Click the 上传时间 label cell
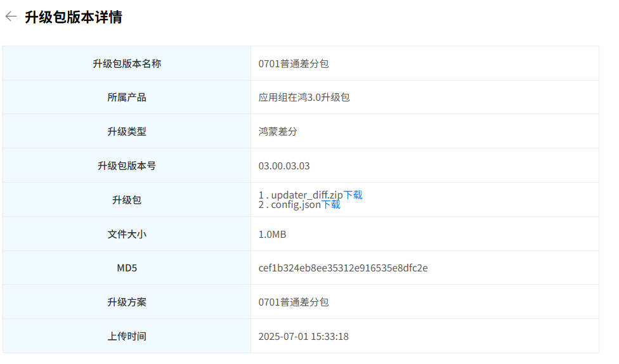 pos(127,336)
